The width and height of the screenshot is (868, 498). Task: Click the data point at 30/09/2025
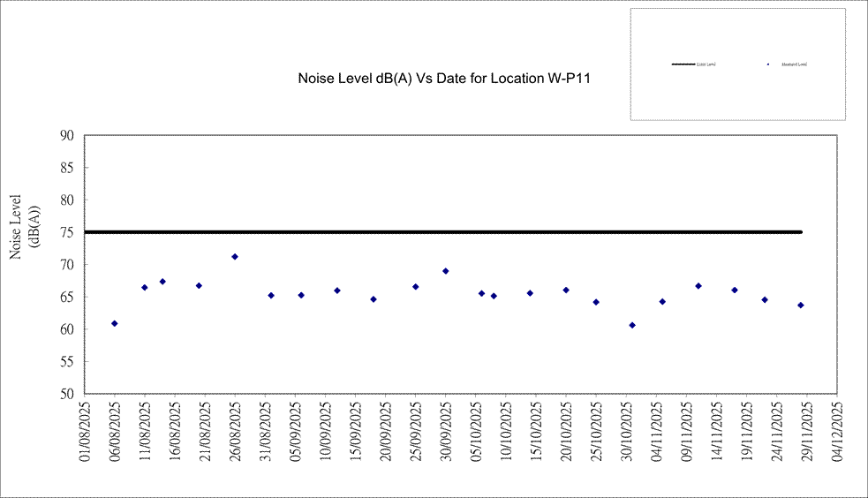[x=446, y=271]
